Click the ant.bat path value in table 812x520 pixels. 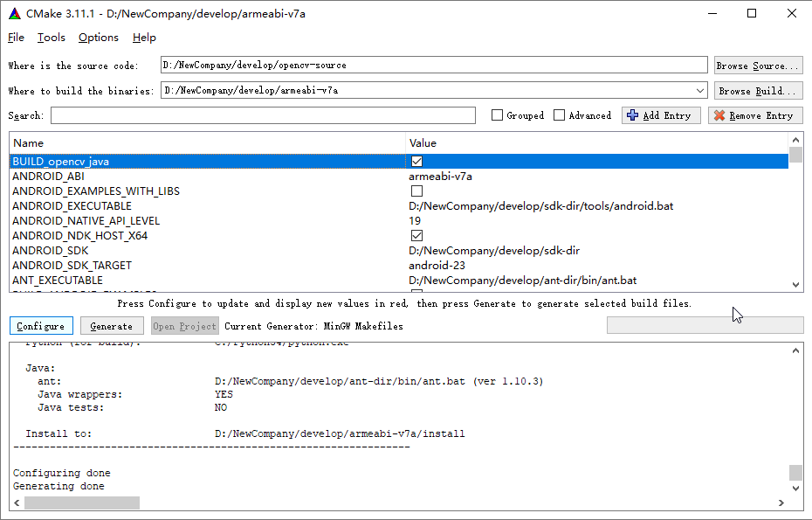coord(522,280)
